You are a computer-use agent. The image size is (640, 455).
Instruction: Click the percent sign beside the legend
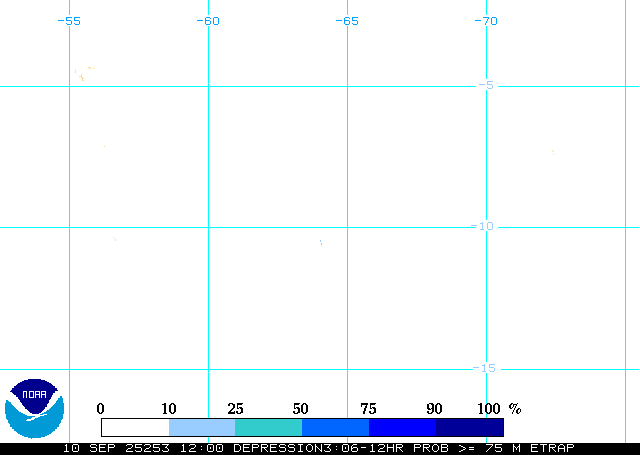(515, 409)
